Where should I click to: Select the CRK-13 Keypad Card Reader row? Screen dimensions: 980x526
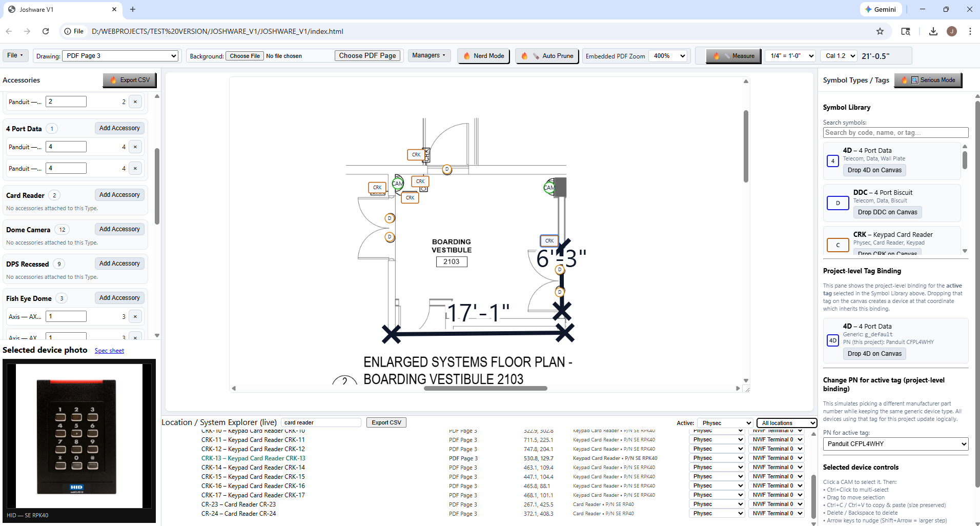click(253, 458)
